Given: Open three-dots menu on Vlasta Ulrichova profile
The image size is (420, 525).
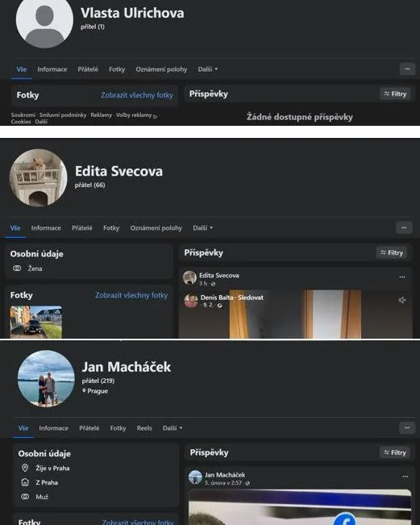Looking at the screenshot, I should [x=407, y=69].
